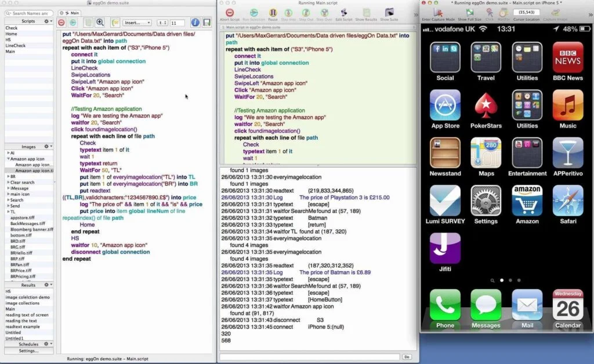Click the Cursor Location coordinates field

coord(526,12)
